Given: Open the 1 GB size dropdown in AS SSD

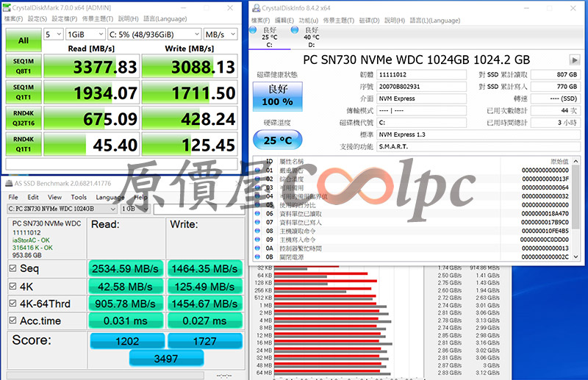Looking at the screenshot, I should pos(135,209).
